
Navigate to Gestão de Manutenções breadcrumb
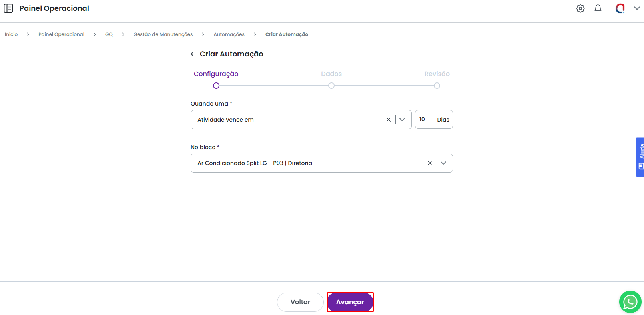click(x=163, y=34)
